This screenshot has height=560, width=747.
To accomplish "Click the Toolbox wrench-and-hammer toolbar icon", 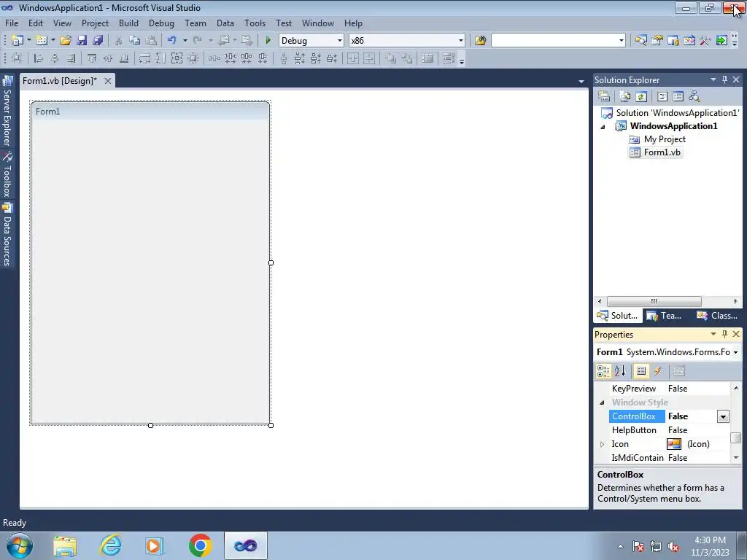I will tap(705, 41).
